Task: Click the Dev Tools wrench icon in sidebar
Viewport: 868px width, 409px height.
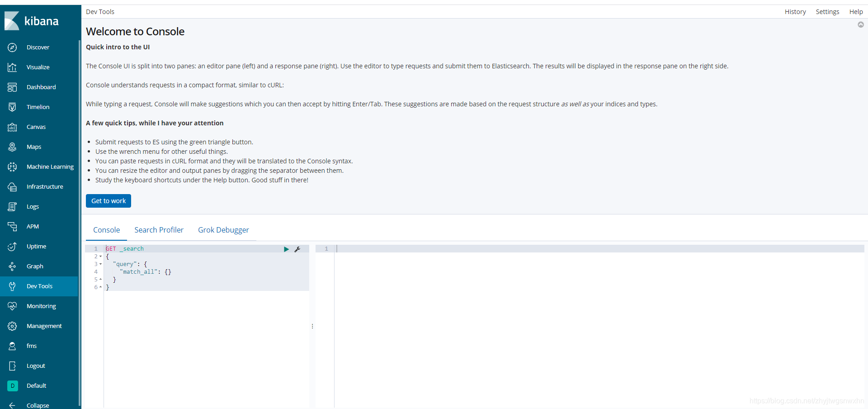Action: (12, 286)
